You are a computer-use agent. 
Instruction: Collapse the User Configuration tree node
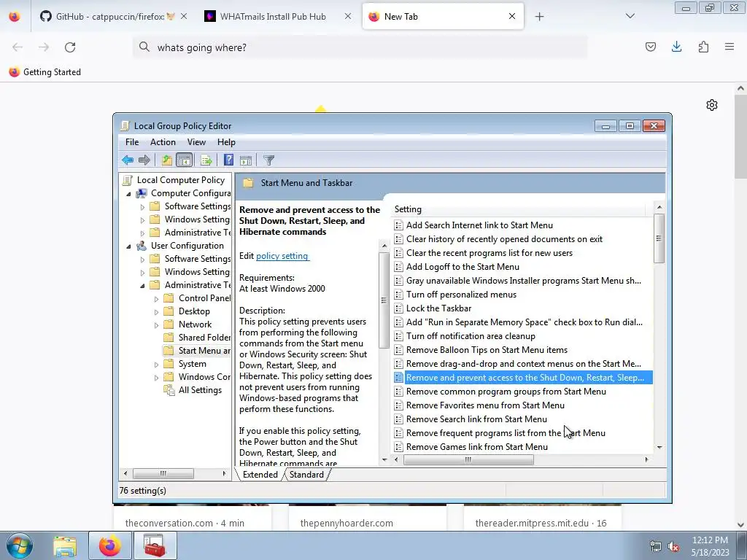128,246
